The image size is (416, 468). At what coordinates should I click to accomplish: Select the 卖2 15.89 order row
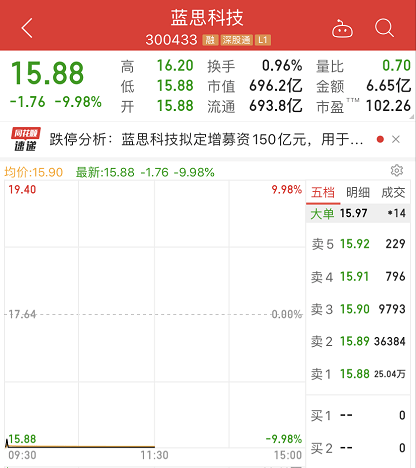coord(358,342)
